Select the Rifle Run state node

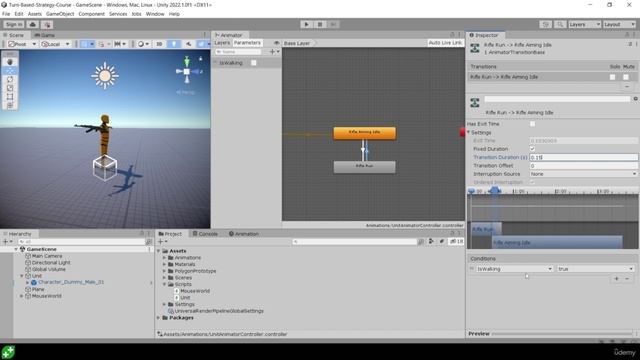pos(364,167)
